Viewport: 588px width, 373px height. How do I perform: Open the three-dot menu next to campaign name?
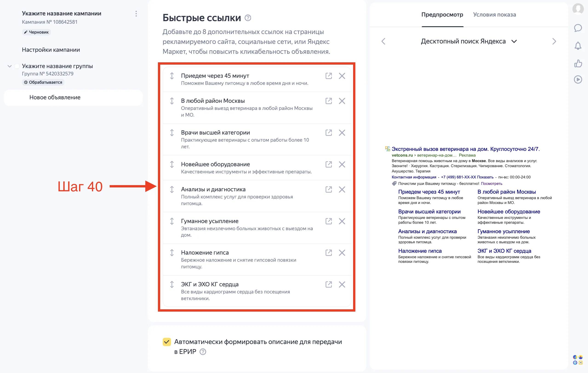[x=136, y=14]
